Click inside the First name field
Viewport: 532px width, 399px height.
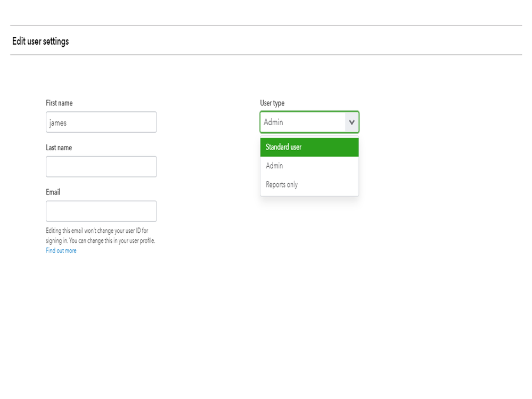(x=101, y=122)
